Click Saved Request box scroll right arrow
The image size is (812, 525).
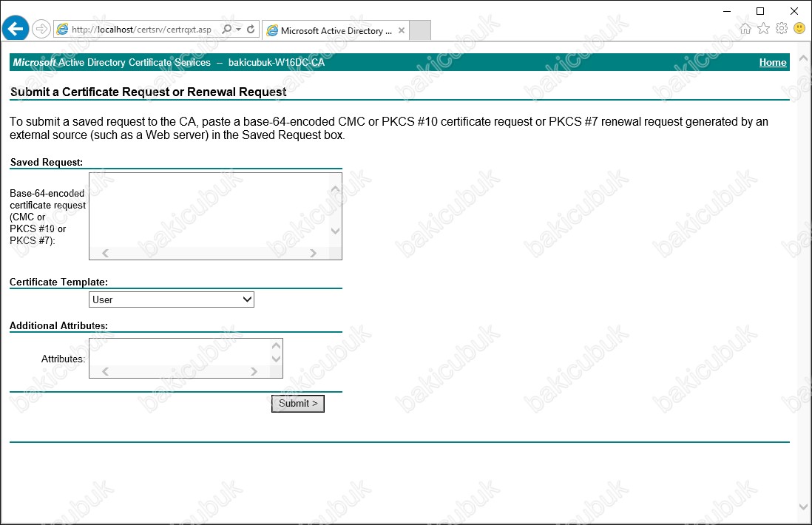coord(313,253)
